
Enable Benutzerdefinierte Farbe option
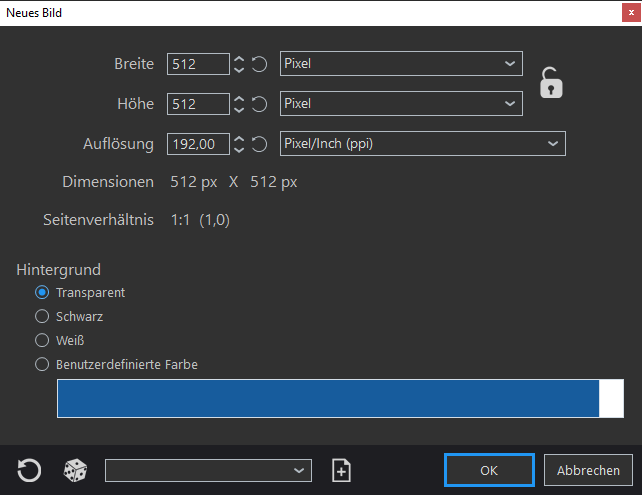42,364
